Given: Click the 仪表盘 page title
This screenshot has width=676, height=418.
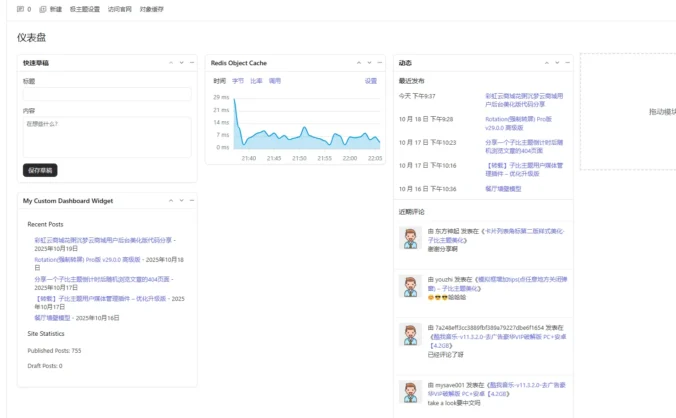Looking at the screenshot, I should [x=31, y=37].
